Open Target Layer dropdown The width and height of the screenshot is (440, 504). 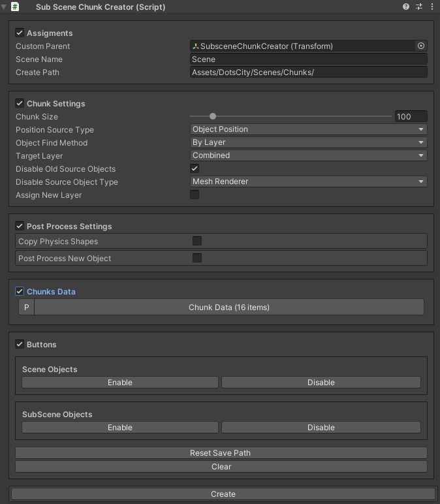[309, 155]
